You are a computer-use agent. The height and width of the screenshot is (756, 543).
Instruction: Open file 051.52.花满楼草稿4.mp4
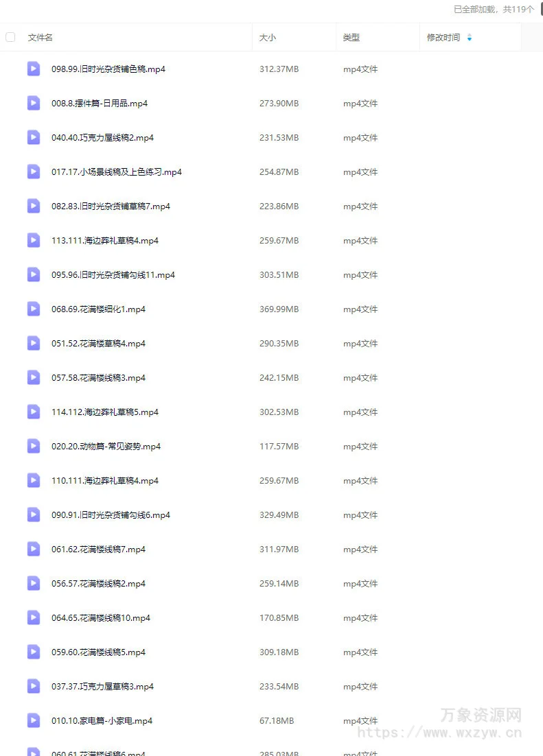[98, 343]
